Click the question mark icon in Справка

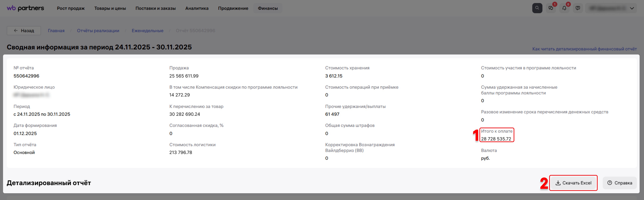tap(610, 183)
